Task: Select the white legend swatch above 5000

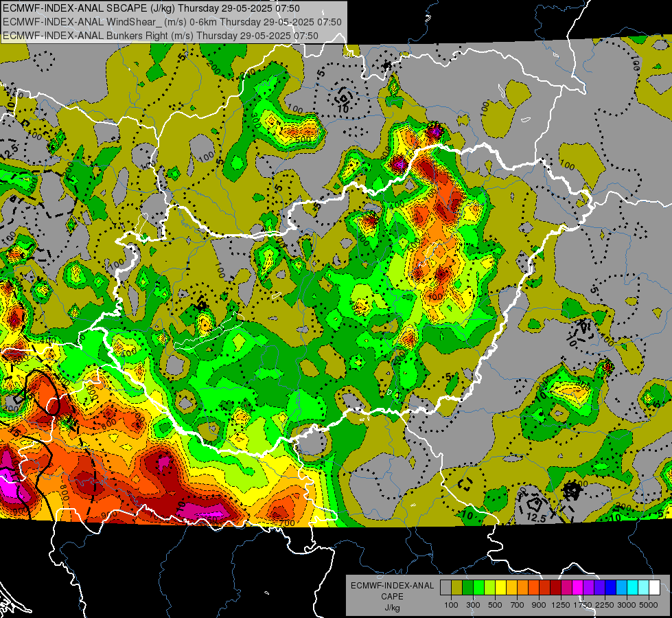Action: click(654, 587)
